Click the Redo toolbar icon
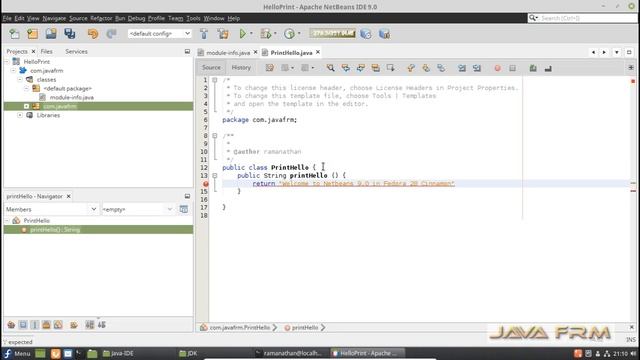This screenshot has width=640, height=360. click(111, 34)
